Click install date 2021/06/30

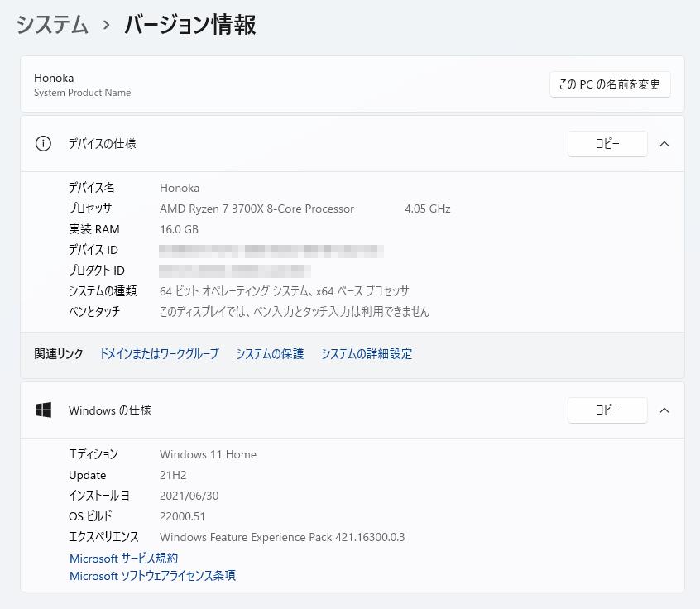189,496
